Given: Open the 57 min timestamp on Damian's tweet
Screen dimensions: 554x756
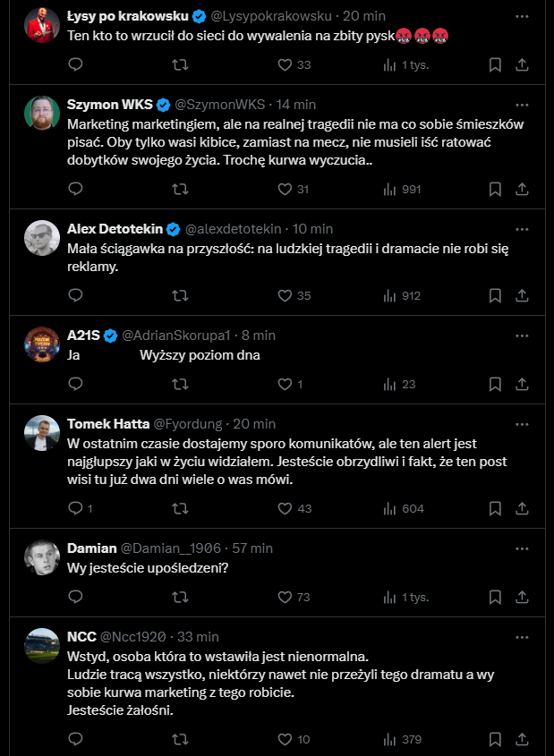Looking at the screenshot, I should [x=252, y=548].
